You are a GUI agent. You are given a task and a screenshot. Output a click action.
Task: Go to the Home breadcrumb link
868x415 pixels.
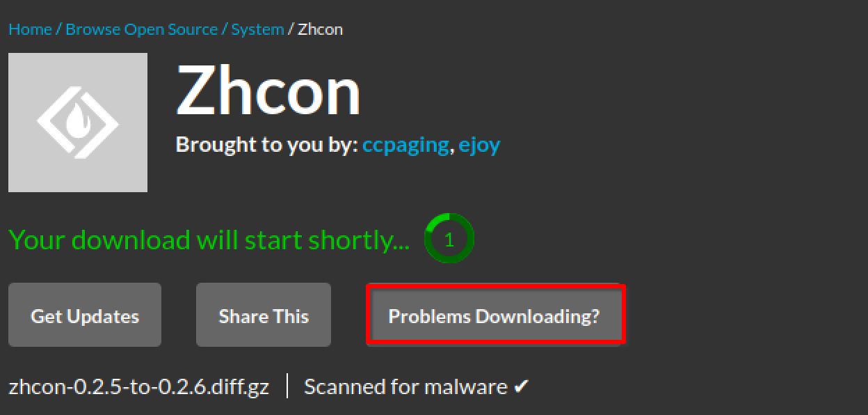click(x=30, y=29)
